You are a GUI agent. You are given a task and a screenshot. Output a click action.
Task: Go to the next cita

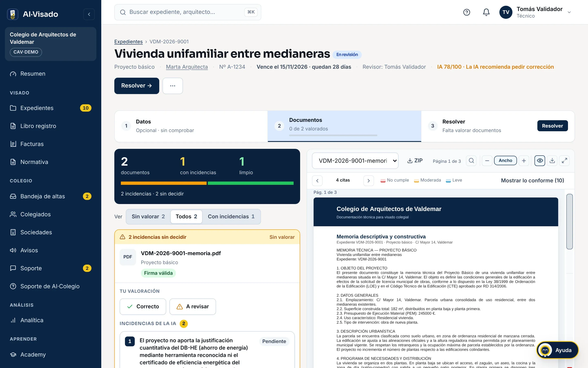[x=369, y=181]
